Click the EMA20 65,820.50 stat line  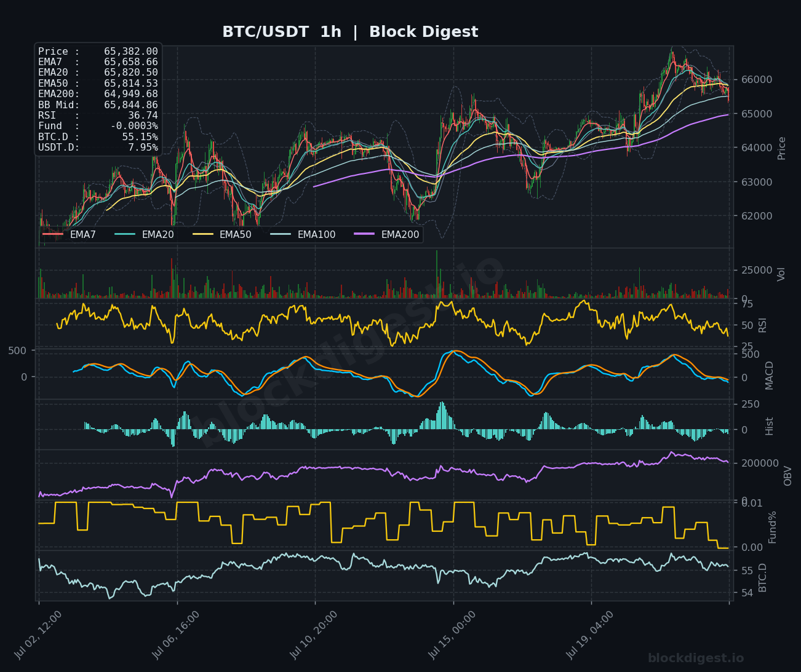click(x=98, y=73)
